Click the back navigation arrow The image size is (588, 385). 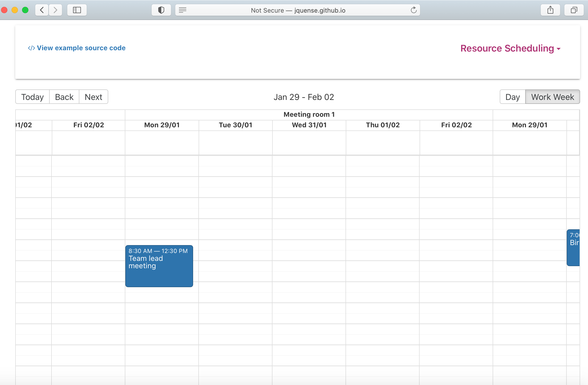(x=42, y=10)
